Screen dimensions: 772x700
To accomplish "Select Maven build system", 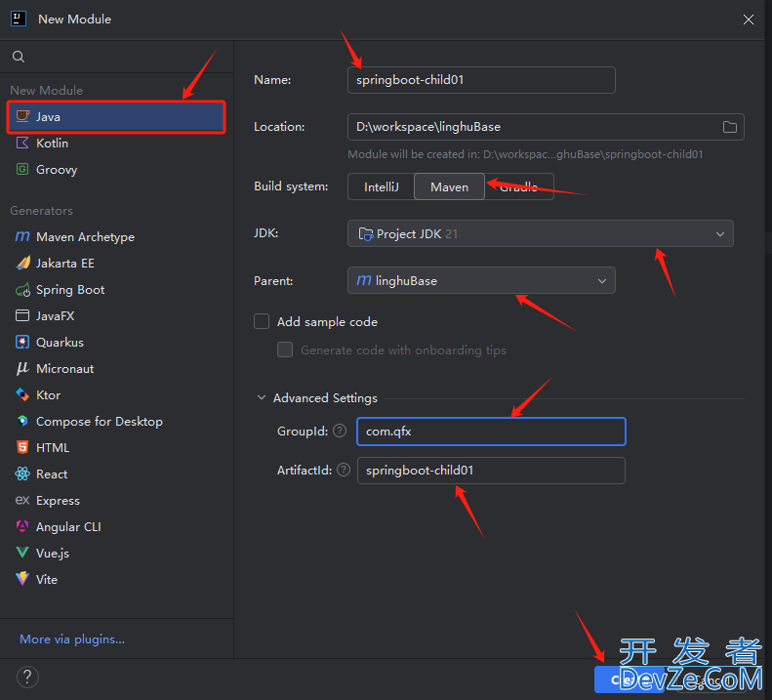I will (450, 186).
